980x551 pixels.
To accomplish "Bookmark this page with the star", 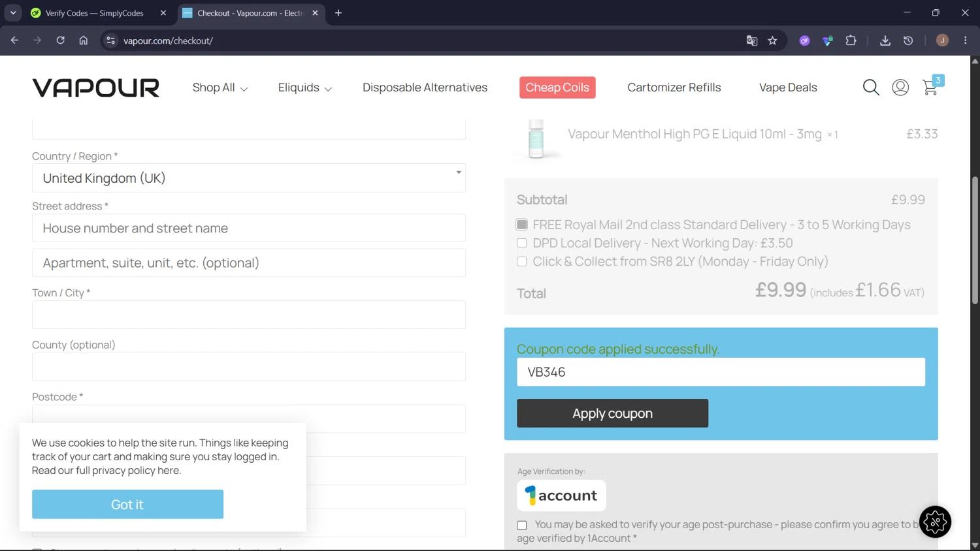I will [x=773, y=40].
